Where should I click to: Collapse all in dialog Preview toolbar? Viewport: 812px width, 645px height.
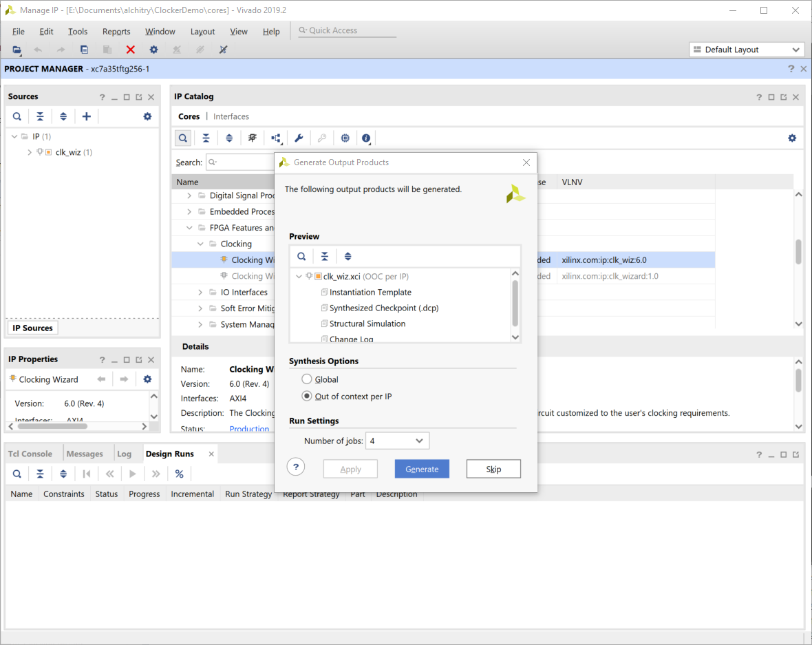coord(325,257)
